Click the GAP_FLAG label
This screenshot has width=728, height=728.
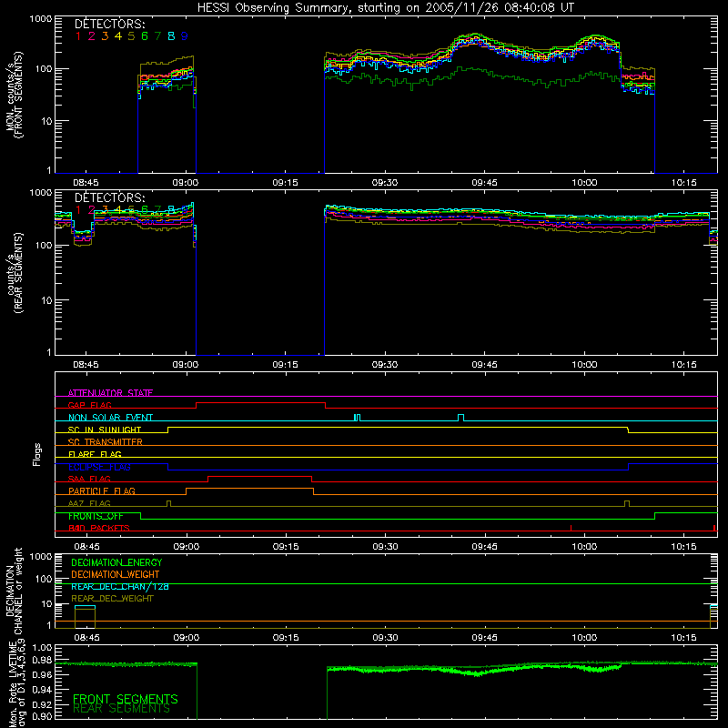pos(89,405)
